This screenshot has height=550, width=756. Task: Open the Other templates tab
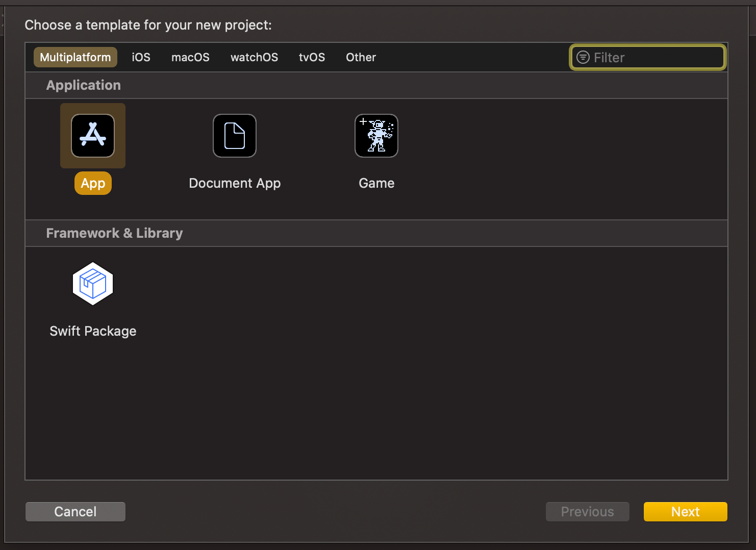point(361,57)
